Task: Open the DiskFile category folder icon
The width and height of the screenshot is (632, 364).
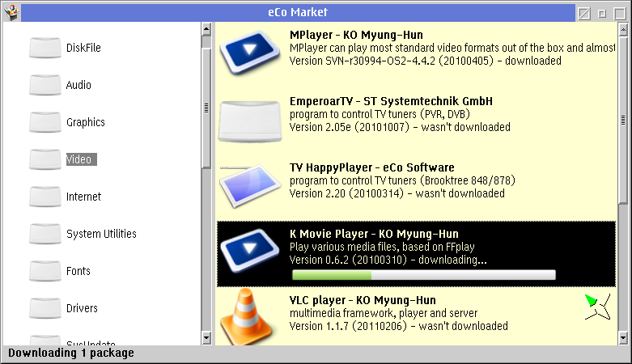Action: tap(45, 48)
